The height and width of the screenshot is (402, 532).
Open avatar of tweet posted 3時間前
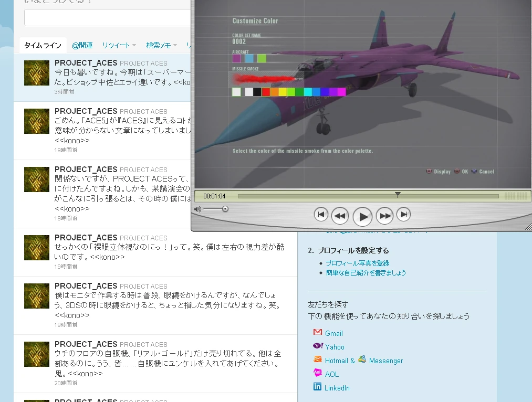[37, 73]
